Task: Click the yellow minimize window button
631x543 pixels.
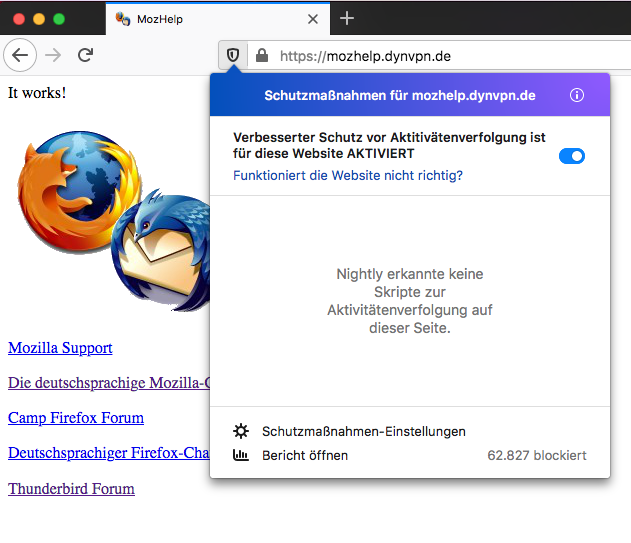Action: tap(39, 19)
